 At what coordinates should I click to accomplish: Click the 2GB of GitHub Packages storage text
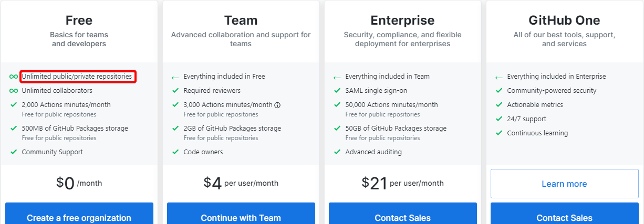point(232,129)
